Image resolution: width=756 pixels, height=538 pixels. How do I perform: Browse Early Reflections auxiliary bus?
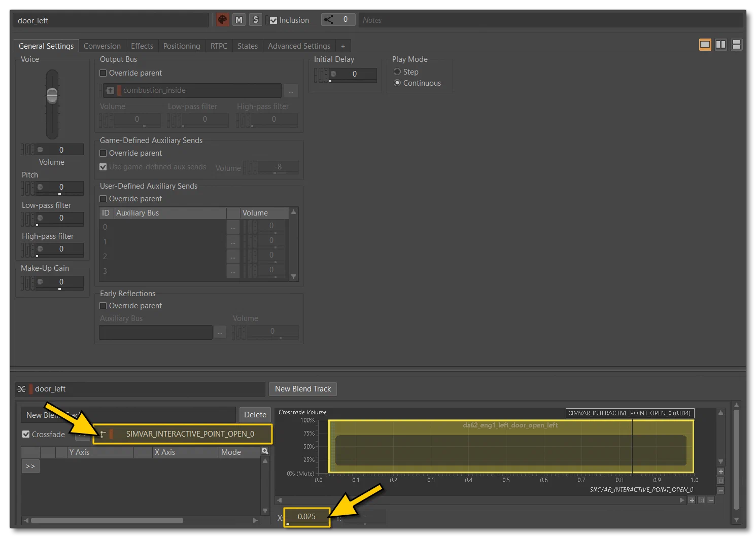pos(220,333)
